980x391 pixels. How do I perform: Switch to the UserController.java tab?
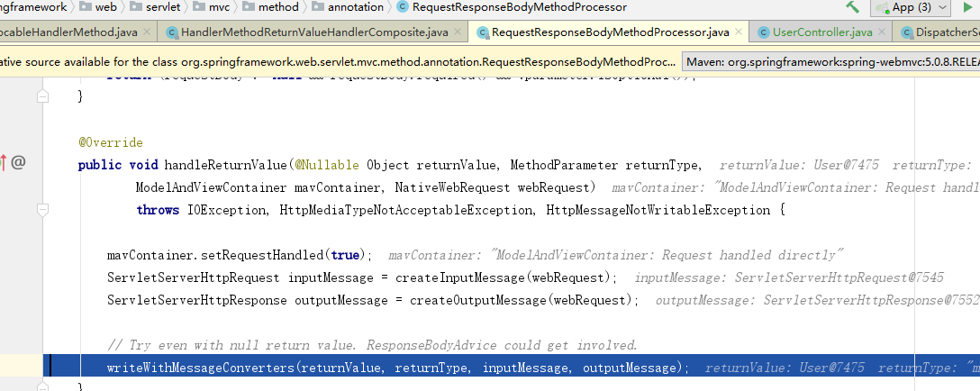click(x=821, y=32)
